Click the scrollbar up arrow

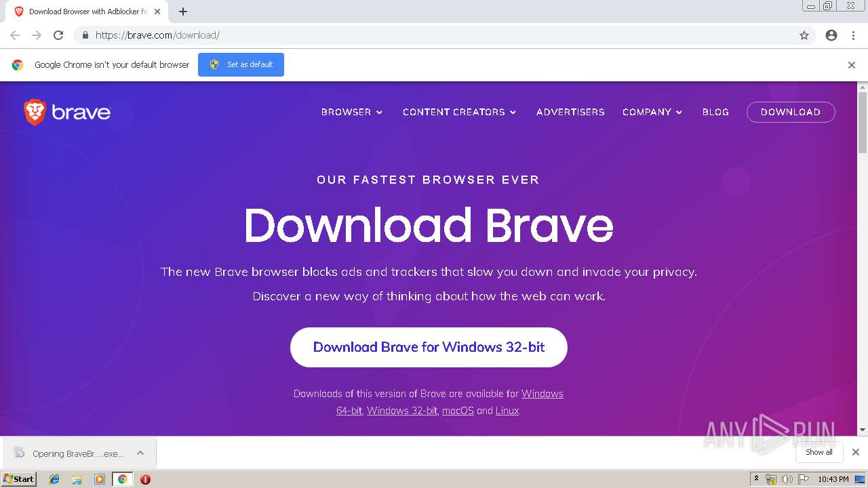click(863, 87)
